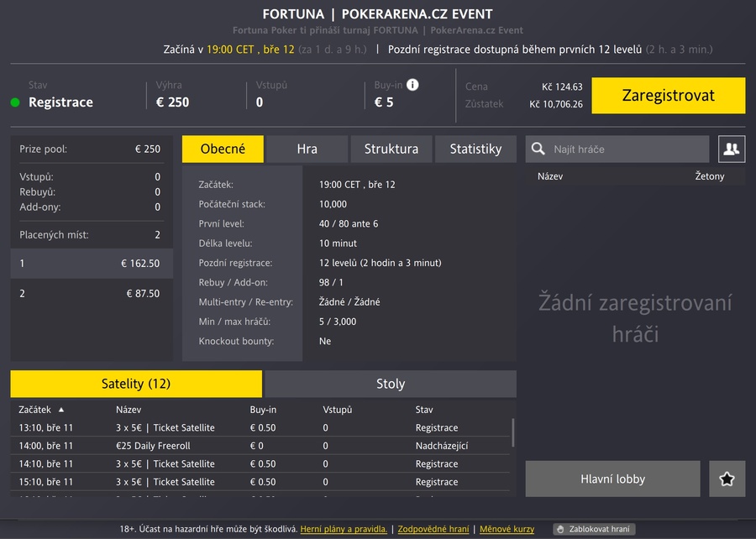The height and width of the screenshot is (539, 756).
Task: Sort satellite list by Název column
Action: (x=129, y=410)
